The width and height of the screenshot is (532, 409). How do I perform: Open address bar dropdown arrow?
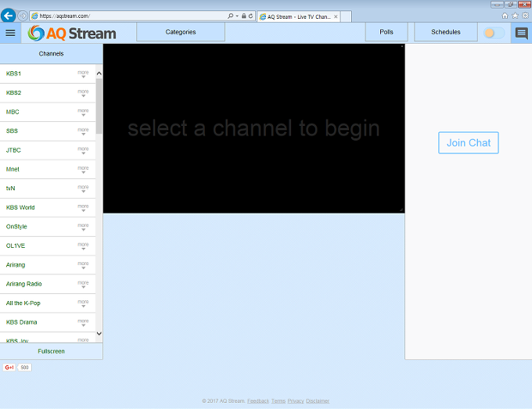pyautogui.click(x=237, y=16)
